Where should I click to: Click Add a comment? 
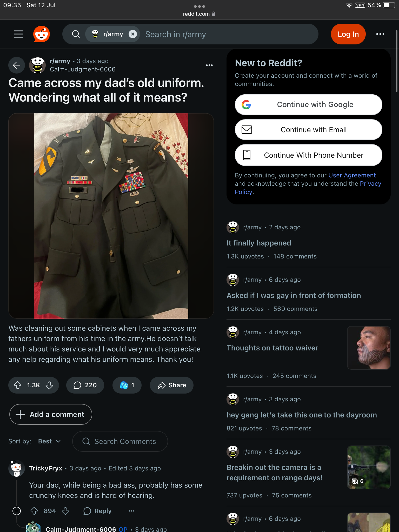[x=51, y=414]
